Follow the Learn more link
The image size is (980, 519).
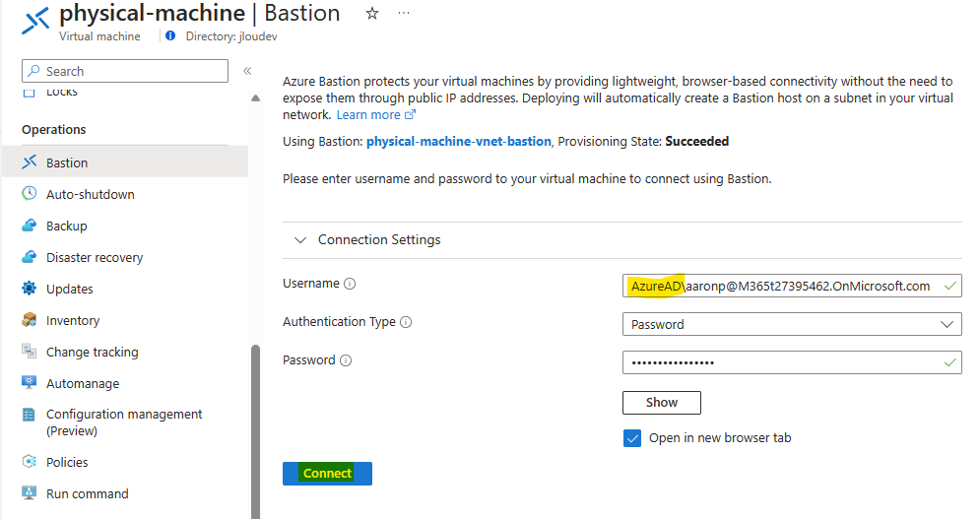pyautogui.click(x=368, y=114)
